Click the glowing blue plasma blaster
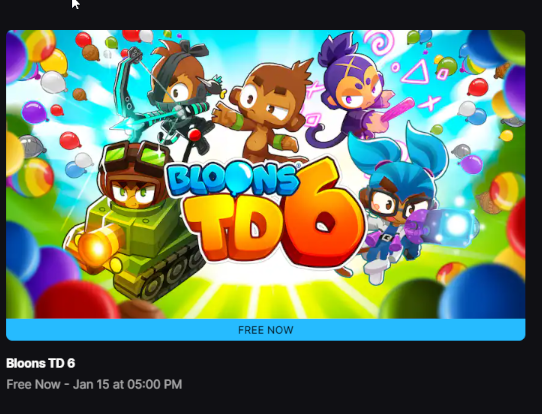Viewport: 542px width, 414px height. click(x=444, y=226)
